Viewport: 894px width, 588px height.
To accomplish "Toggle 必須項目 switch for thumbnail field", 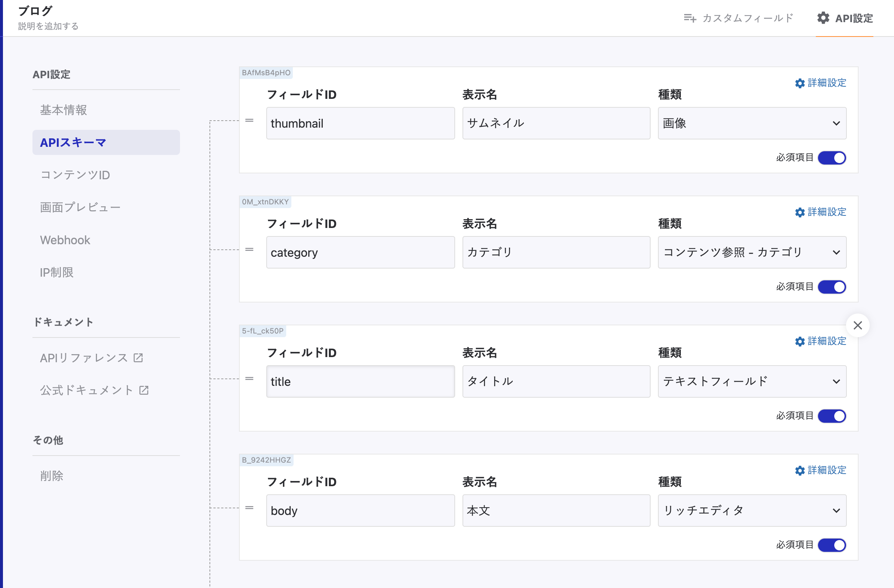I will pos(832,158).
